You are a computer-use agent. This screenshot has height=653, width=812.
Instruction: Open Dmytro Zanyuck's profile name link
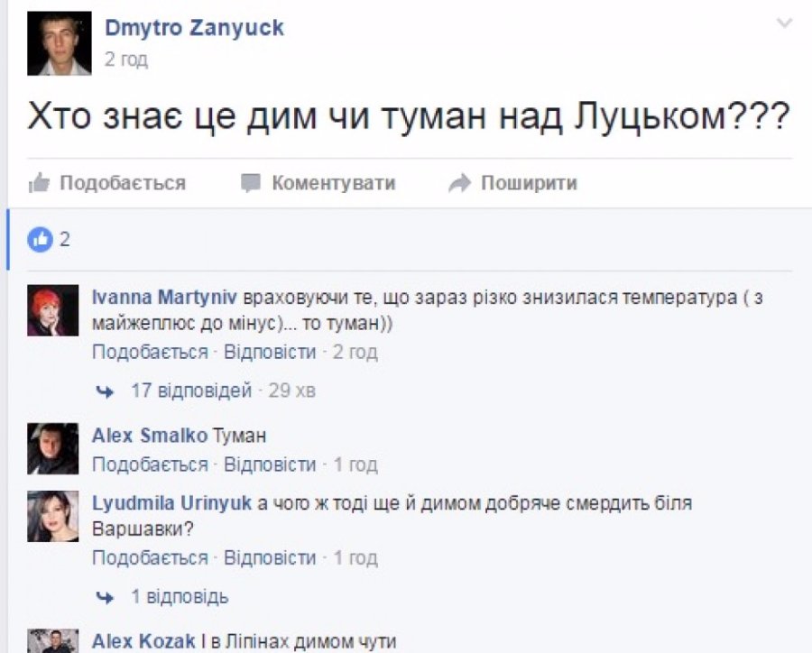pyautogui.click(x=194, y=28)
